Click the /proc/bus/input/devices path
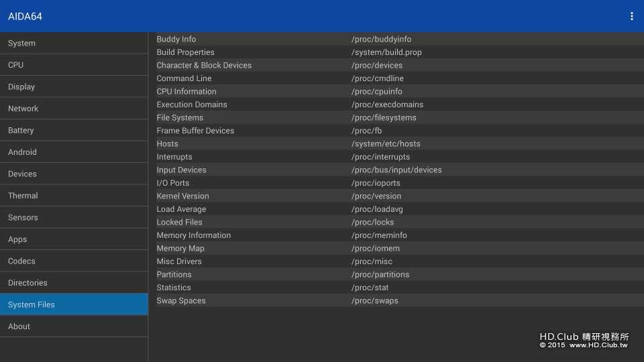 tap(396, 170)
